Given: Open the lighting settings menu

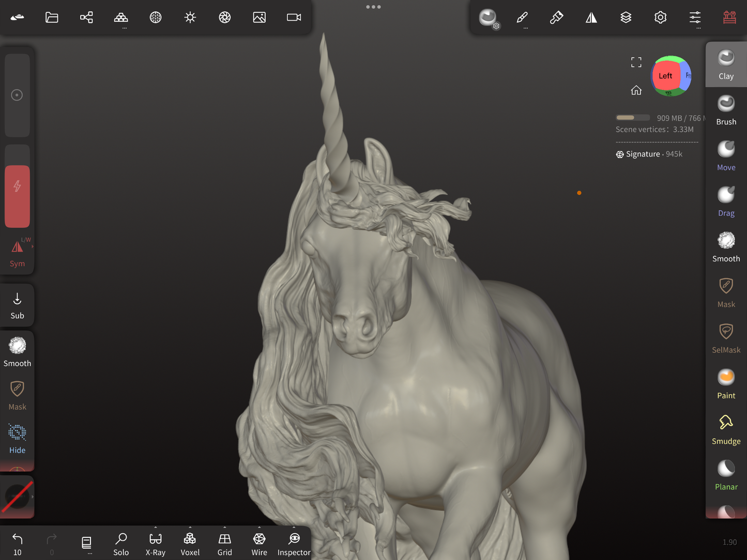Looking at the screenshot, I should [x=190, y=18].
